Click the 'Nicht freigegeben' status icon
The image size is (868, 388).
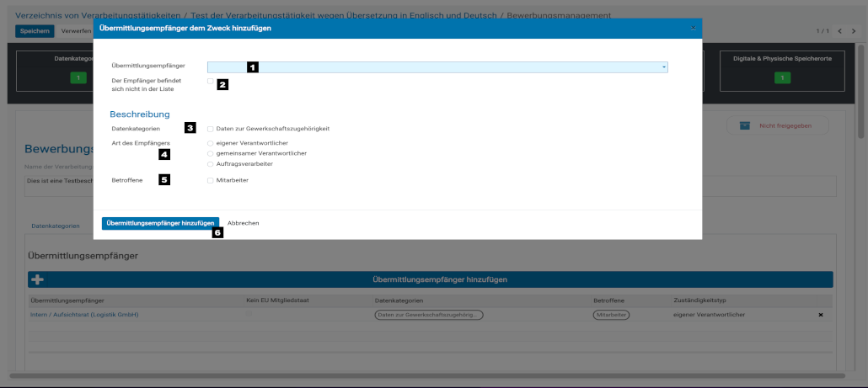pos(744,125)
